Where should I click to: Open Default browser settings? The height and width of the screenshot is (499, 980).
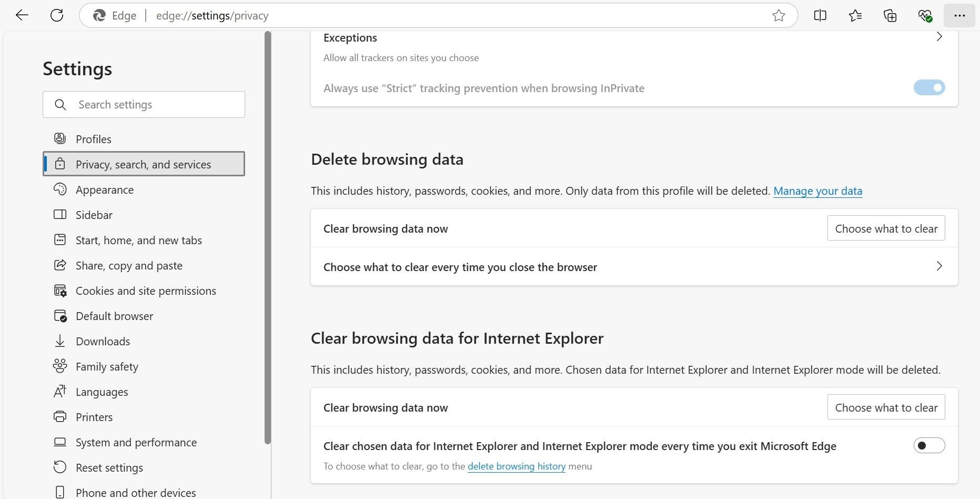[144, 316]
